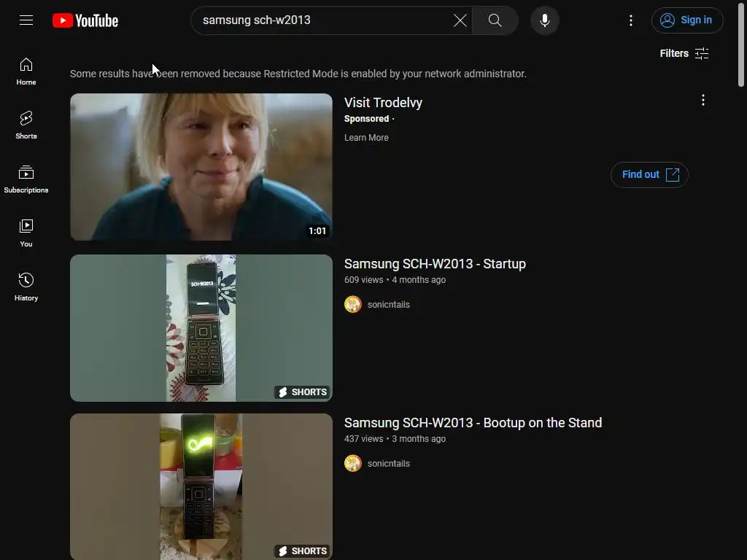
Task: Open search Filters
Action: [684, 53]
